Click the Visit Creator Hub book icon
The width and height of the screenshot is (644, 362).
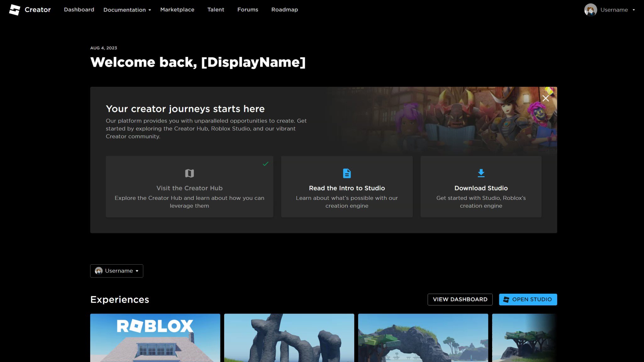189,173
